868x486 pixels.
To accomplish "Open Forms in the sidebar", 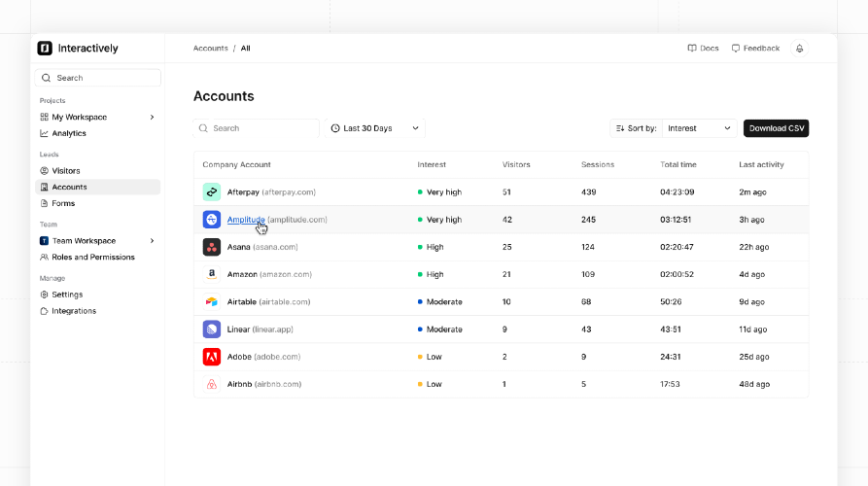I will tap(63, 204).
